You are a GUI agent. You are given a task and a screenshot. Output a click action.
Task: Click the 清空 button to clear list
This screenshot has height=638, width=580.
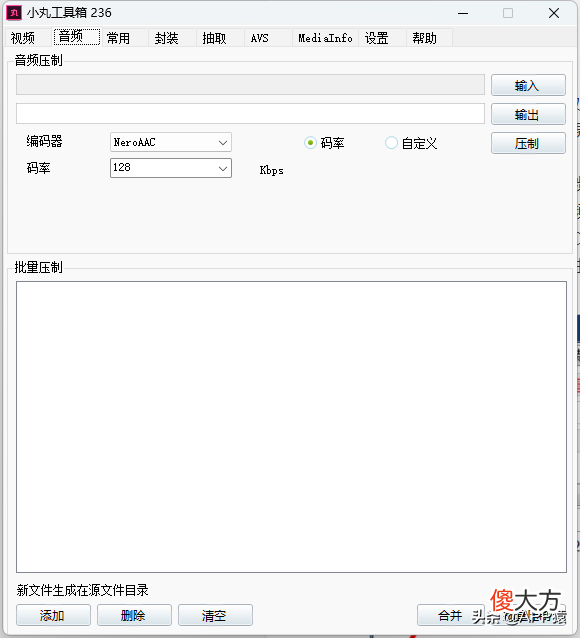[x=215, y=615]
